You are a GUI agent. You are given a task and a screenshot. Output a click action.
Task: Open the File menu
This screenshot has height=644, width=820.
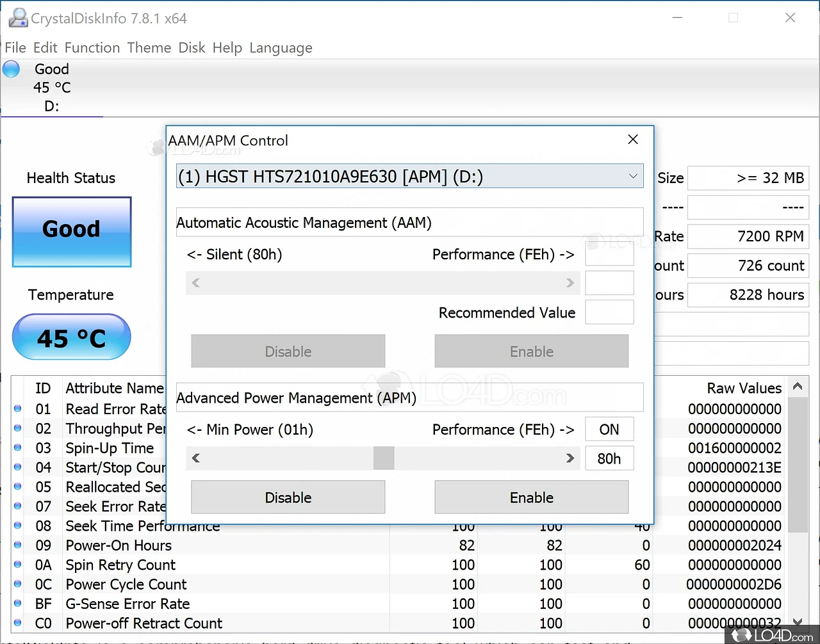point(15,48)
